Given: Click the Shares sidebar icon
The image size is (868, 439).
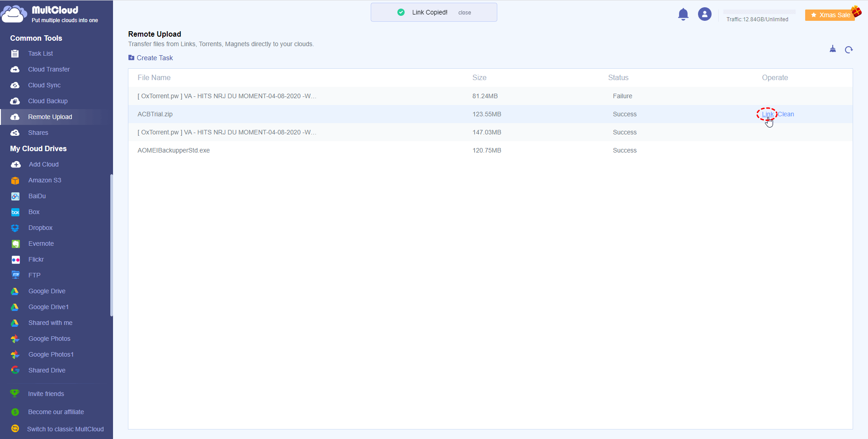Looking at the screenshot, I should [15, 133].
